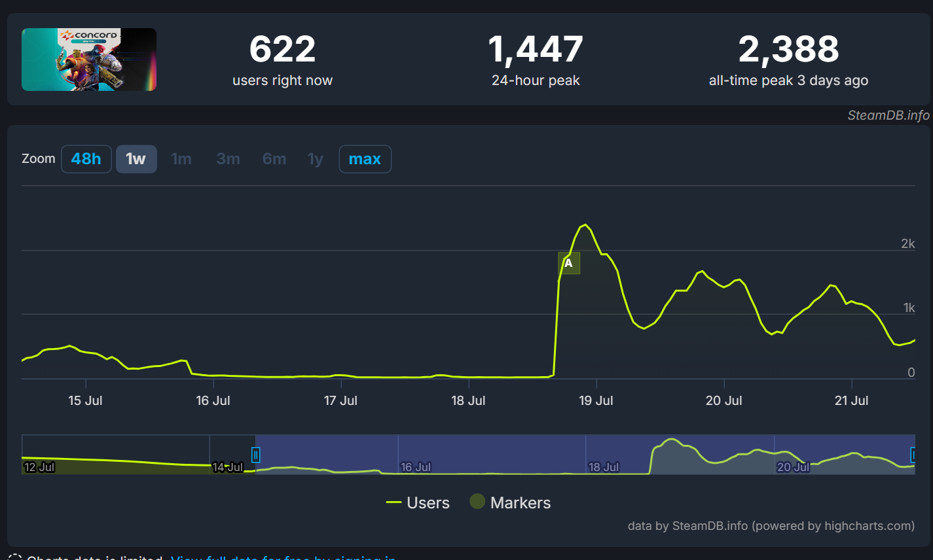Click the 14 Jul navigator label
933x560 pixels.
227,467
